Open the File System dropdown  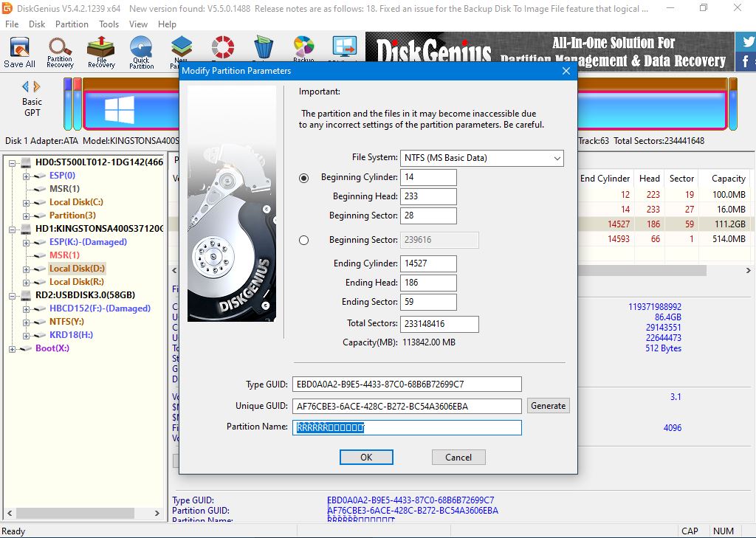click(481, 158)
